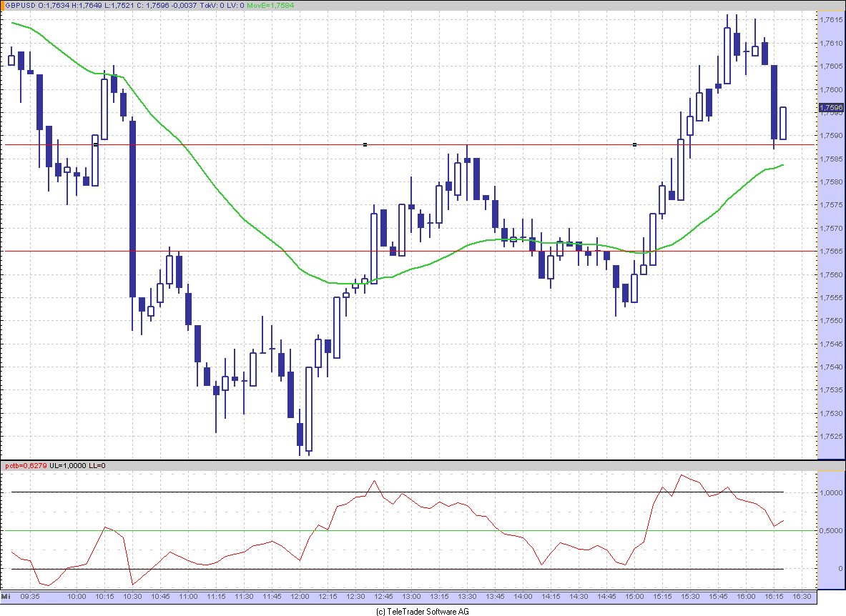
Task: Click the 1,7615 value on price axis
Action: 831,20
